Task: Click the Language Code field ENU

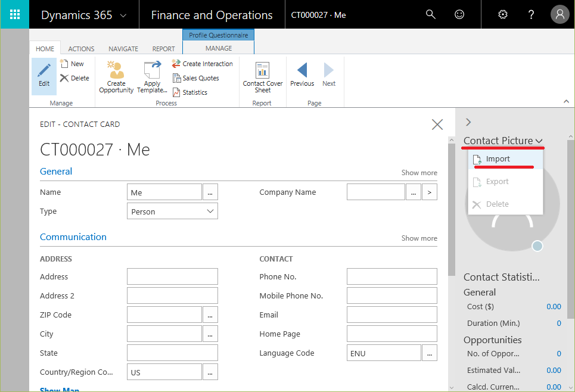Action: 384,353
